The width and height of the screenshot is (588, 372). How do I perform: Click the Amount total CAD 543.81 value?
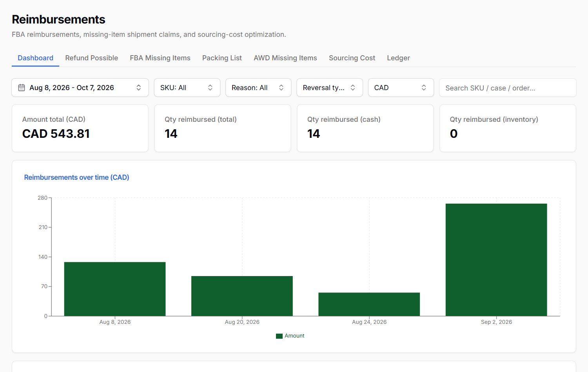coord(56,134)
